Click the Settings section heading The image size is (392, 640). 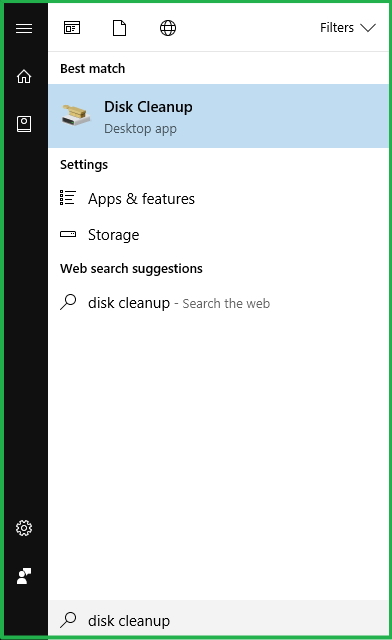84,165
